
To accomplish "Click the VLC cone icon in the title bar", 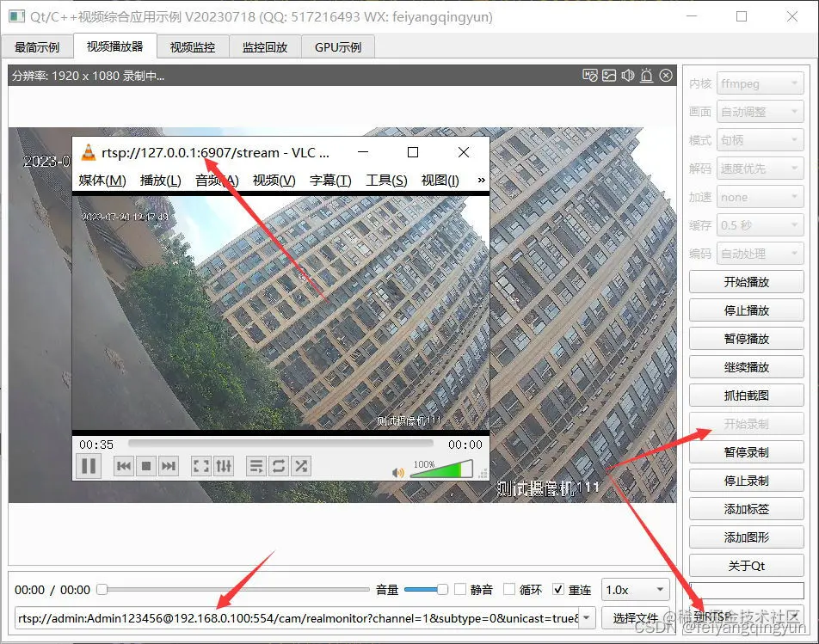I will tap(89, 152).
